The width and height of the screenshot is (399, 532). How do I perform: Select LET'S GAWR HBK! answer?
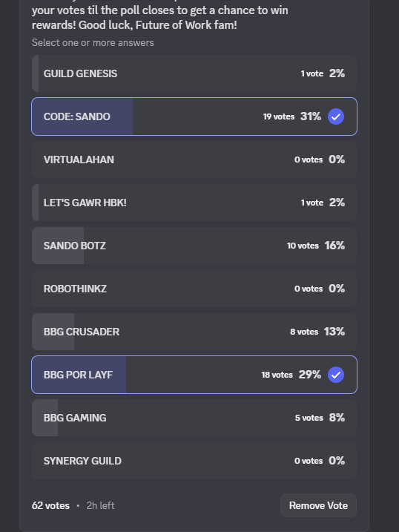pos(194,203)
